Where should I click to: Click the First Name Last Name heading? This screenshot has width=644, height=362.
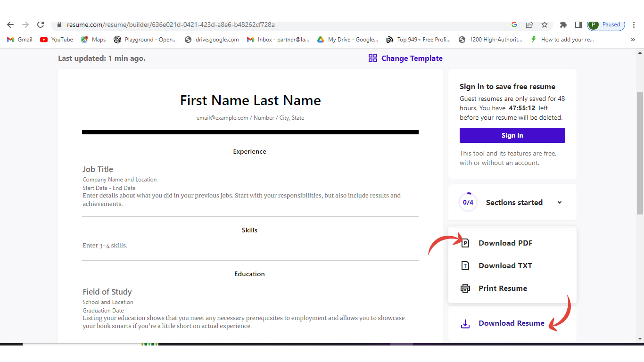click(x=250, y=100)
